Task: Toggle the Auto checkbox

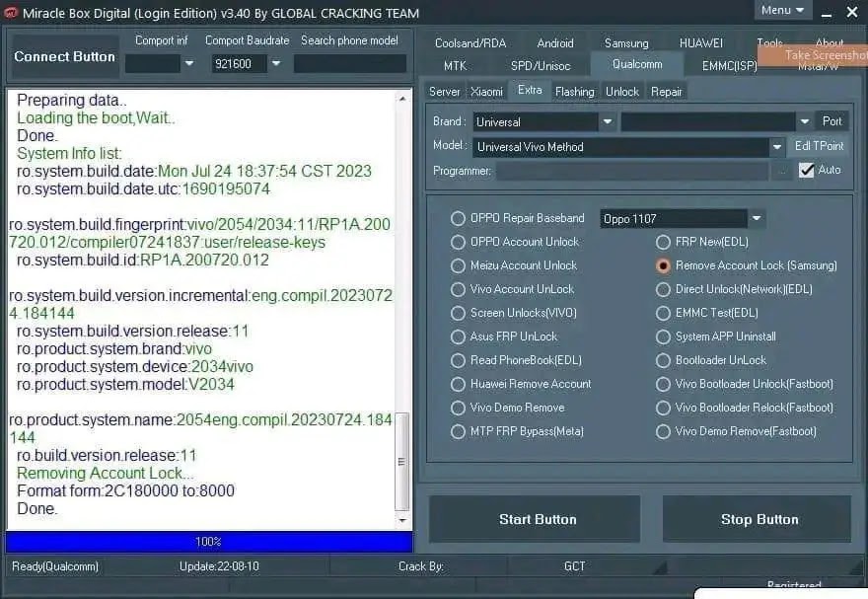Action: (x=807, y=170)
